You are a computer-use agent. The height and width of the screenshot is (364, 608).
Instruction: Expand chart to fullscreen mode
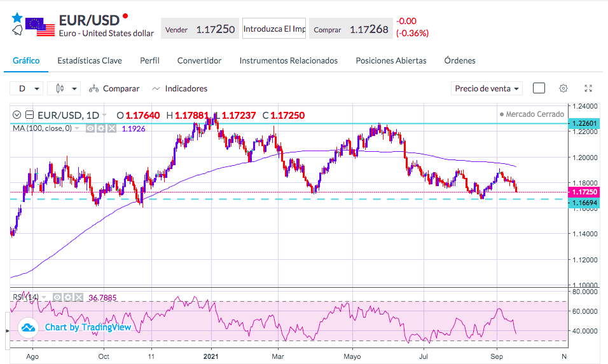pyautogui.click(x=588, y=88)
